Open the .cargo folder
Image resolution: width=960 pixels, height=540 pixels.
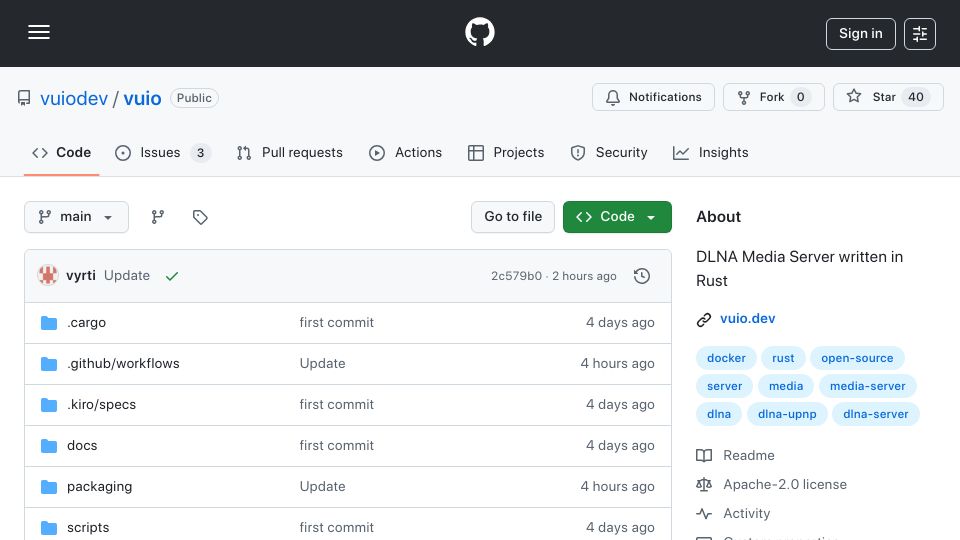pyautogui.click(x=86, y=323)
